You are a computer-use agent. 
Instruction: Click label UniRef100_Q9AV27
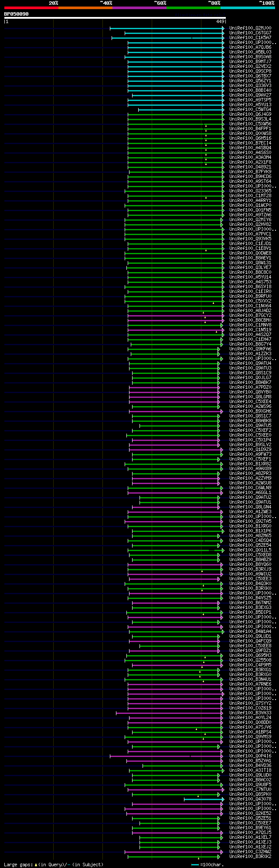click(x=250, y=95)
